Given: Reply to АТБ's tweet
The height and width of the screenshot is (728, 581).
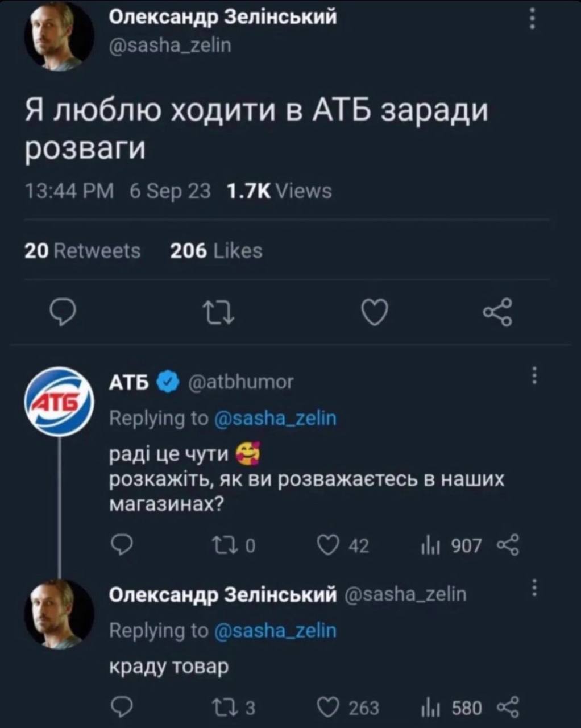Looking at the screenshot, I should (x=121, y=546).
